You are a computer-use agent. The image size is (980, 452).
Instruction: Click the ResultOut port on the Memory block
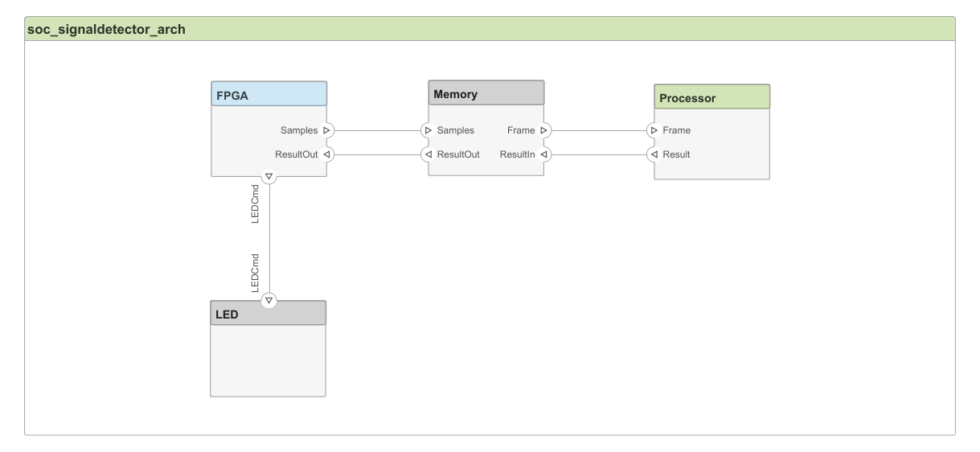[428, 154]
